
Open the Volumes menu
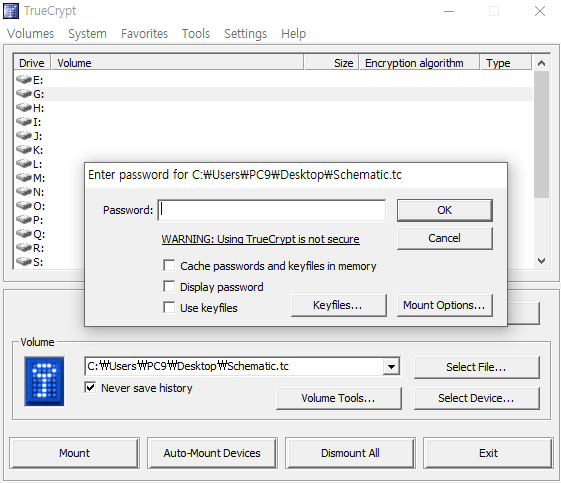[30, 34]
